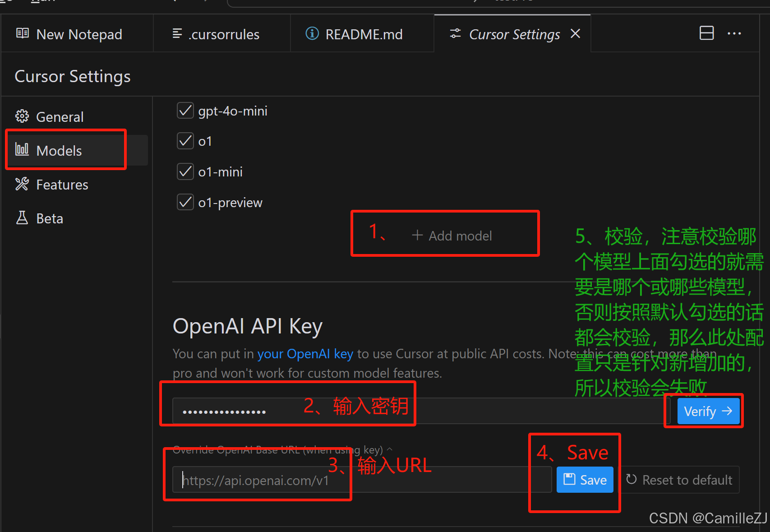Open Models settings section

[x=77, y=150]
